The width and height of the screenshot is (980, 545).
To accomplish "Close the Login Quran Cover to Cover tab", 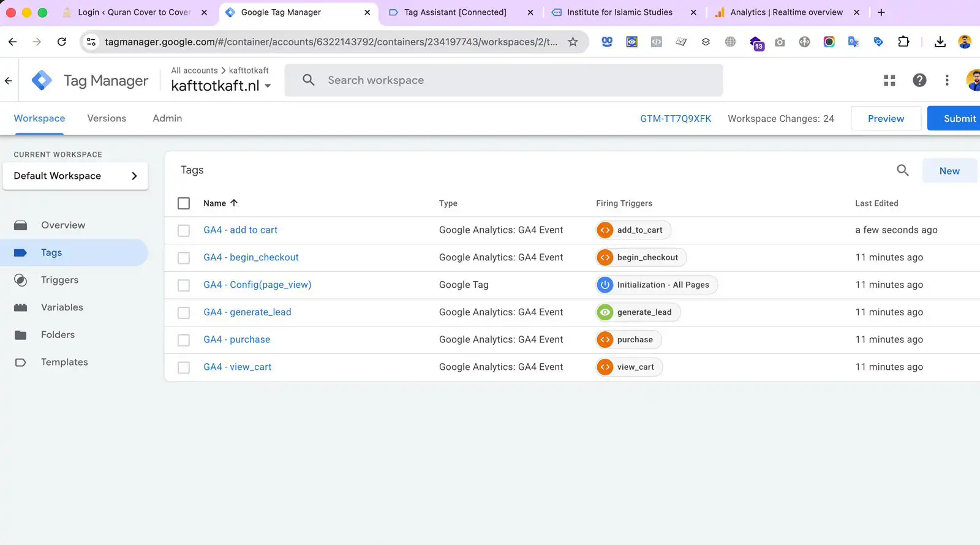I will pos(205,12).
